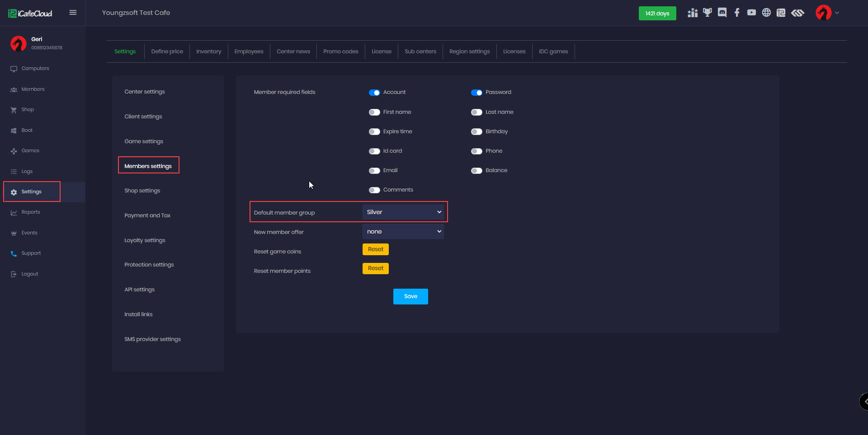Expand the user profile chevron menu
This screenshot has width=868, height=435.
pyautogui.click(x=837, y=13)
